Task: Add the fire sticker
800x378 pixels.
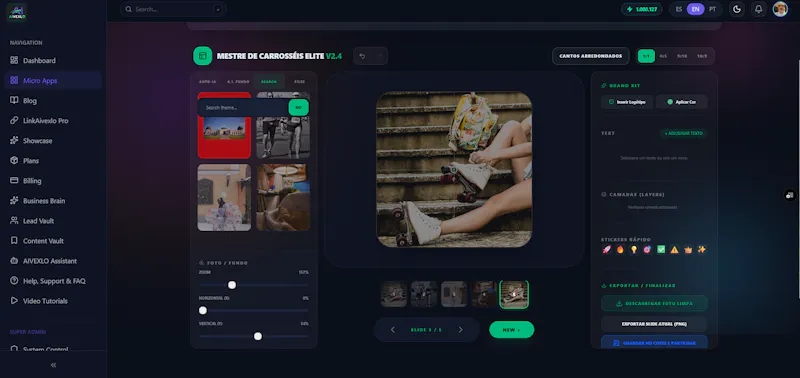Action: click(620, 249)
